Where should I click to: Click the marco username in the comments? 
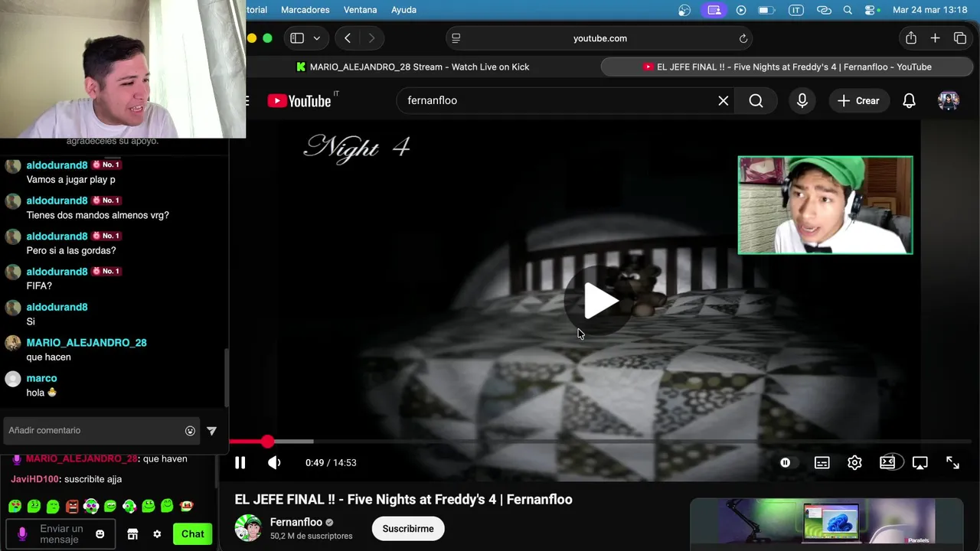click(41, 378)
